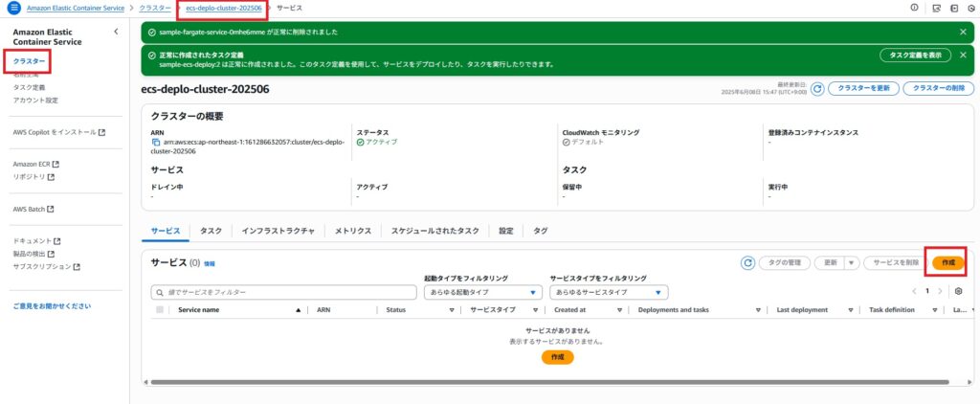Open the サービスタイプ filter dropdown
This screenshot has height=404, width=980.
click(x=609, y=292)
